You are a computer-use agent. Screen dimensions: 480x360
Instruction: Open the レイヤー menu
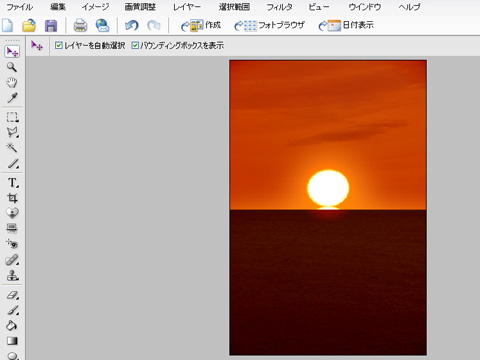point(187,7)
